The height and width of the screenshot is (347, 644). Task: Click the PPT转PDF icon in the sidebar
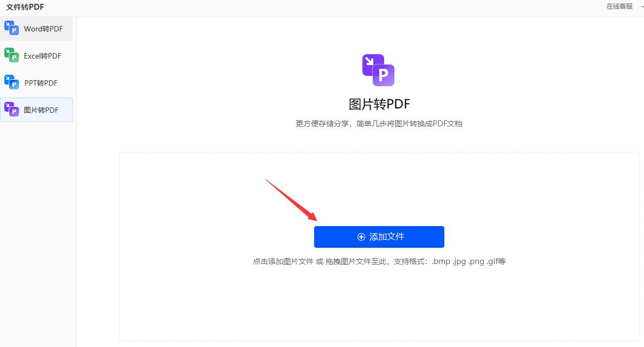tap(12, 82)
